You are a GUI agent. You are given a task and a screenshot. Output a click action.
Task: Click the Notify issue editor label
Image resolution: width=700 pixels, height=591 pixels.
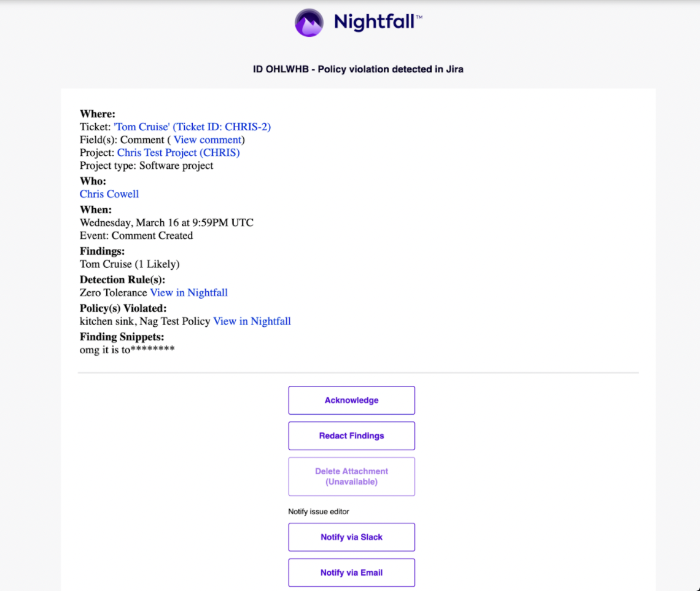click(x=319, y=512)
